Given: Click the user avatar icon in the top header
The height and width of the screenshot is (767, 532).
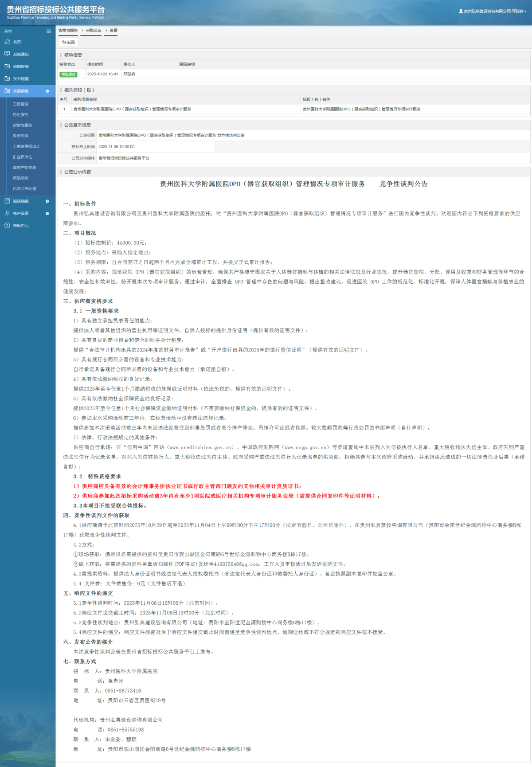Looking at the screenshot, I should (x=461, y=11).
